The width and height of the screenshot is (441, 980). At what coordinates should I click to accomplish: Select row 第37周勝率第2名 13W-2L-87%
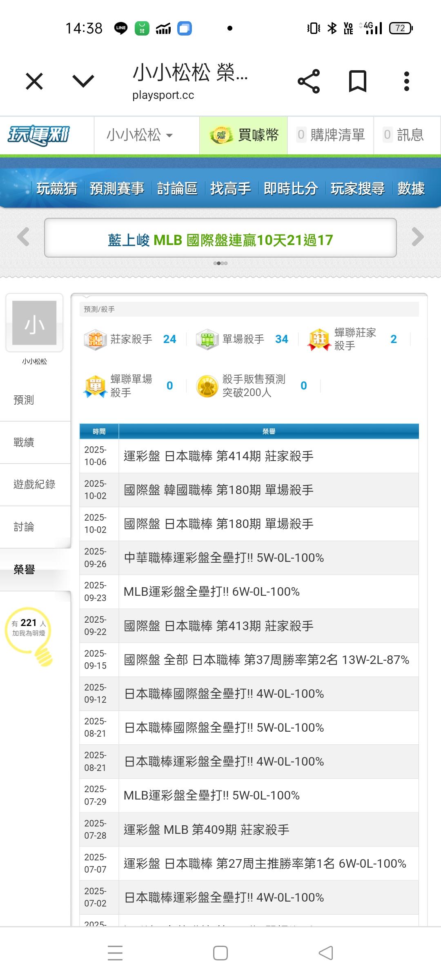coord(249,659)
